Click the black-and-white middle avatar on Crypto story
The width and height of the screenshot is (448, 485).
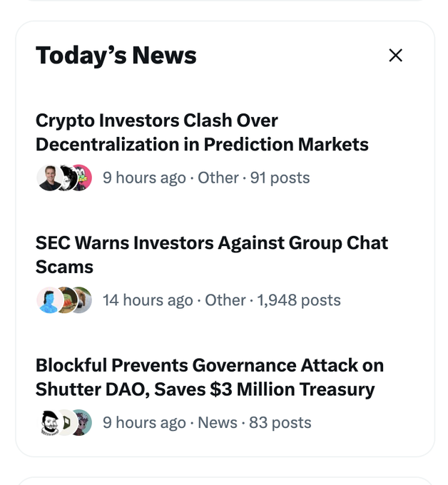coord(67,178)
